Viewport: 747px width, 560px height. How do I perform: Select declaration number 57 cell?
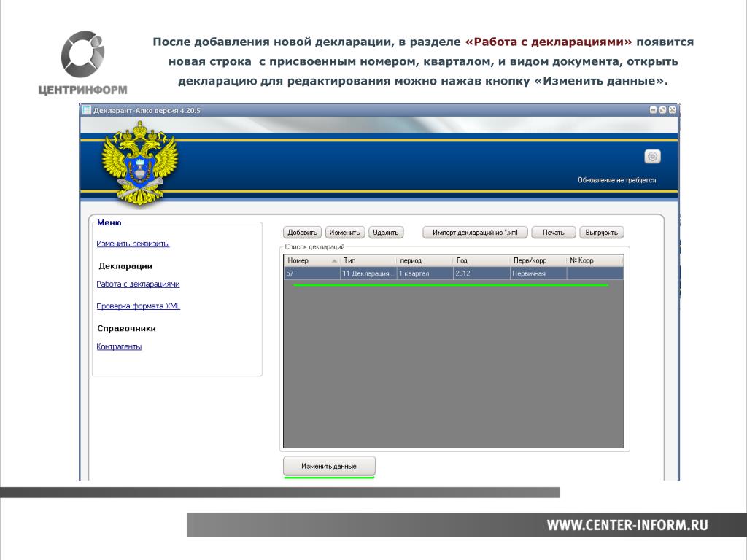click(312, 273)
